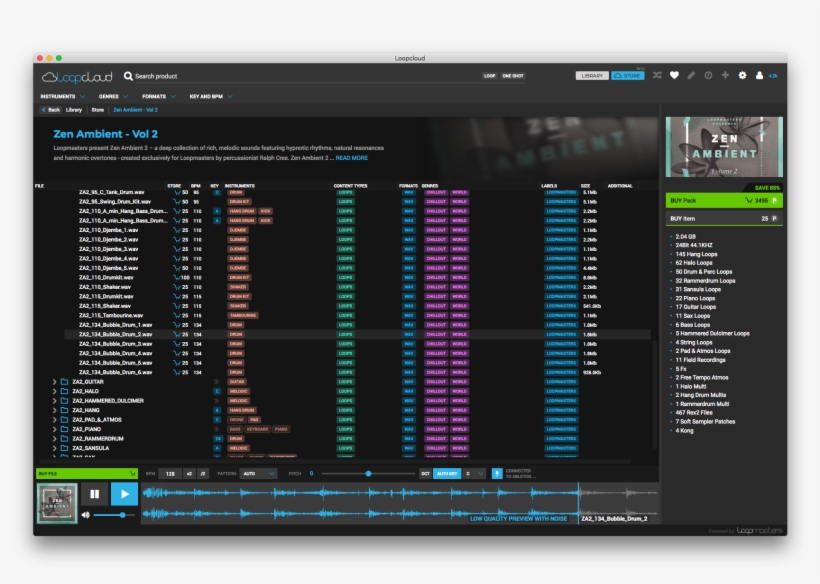Open the PATTERN auto dropdown
Viewport: 820px width, 584px height.
tap(258, 473)
